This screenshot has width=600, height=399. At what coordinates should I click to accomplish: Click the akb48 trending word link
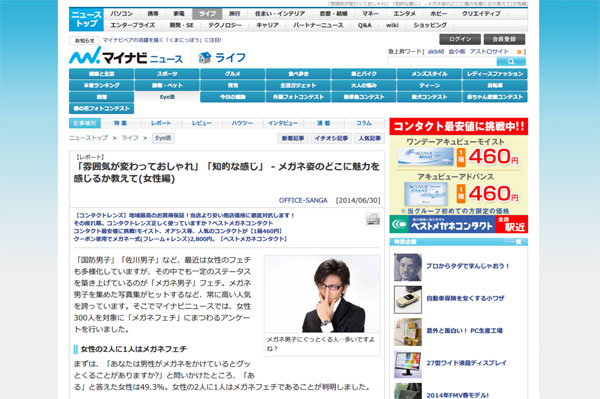(x=436, y=52)
